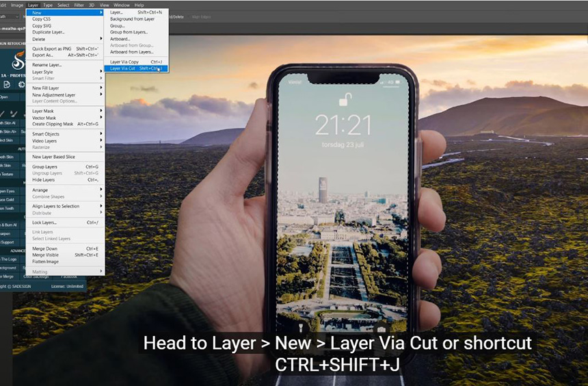Viewport: 588px width, 386px height.
Task: Choose Layer Via Cut in the New submenu
Action: pyautogui.click(x=137, y=68)
